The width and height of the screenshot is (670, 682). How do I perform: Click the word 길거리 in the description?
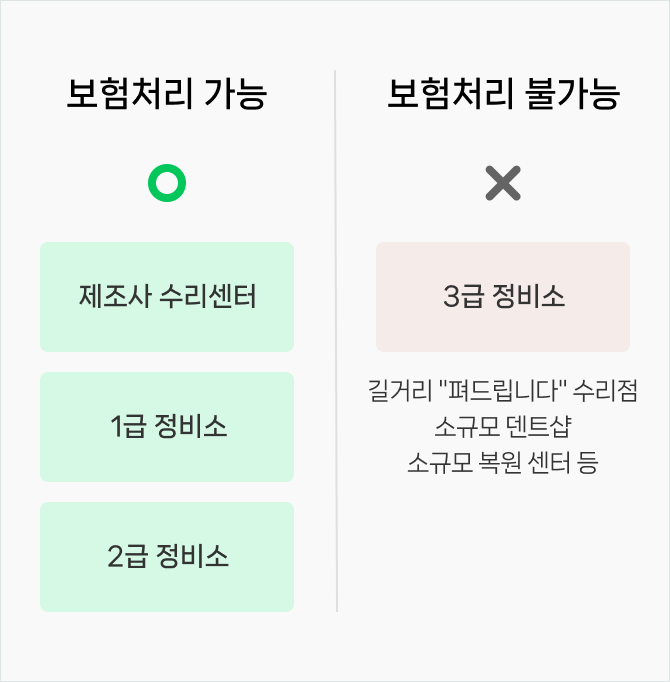point(400,390)
